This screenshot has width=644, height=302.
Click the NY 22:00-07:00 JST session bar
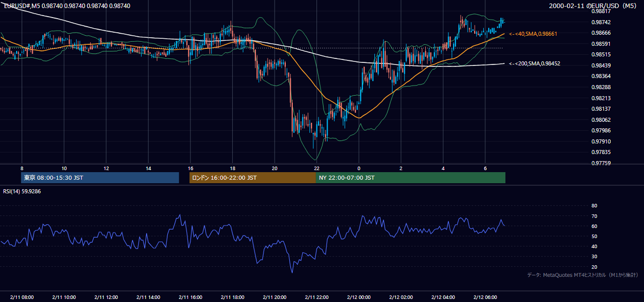tap(411, 178)
